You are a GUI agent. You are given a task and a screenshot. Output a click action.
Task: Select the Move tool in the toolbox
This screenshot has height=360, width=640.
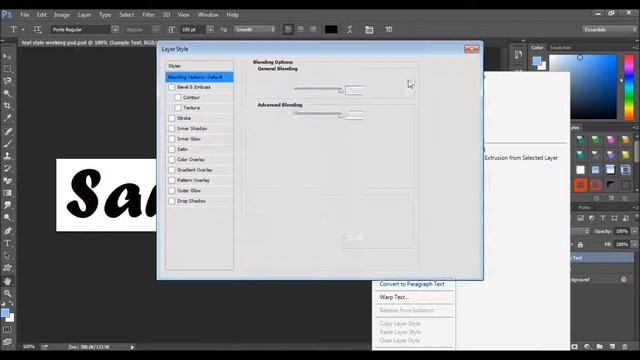coord(7,56)
